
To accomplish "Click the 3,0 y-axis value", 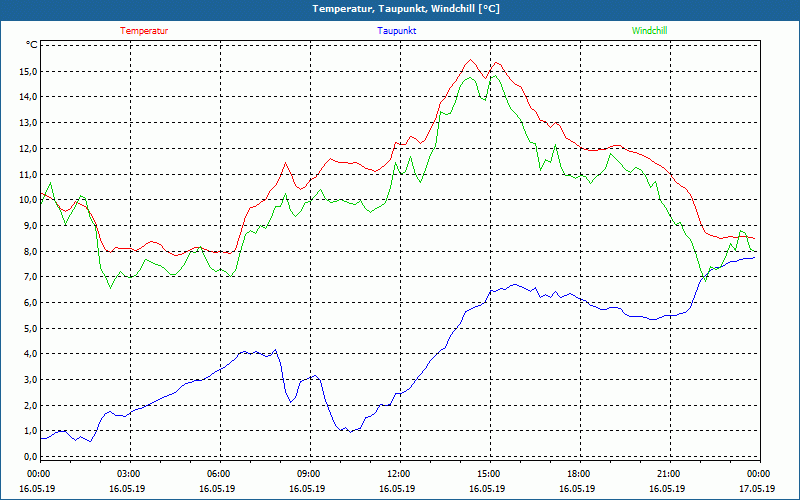I will click(x=30, y=380).
